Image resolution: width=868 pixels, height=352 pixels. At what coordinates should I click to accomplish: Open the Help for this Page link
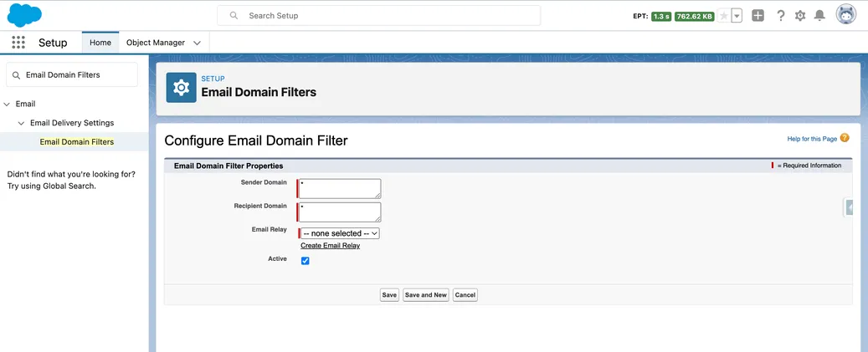click(x=812, y=139)
